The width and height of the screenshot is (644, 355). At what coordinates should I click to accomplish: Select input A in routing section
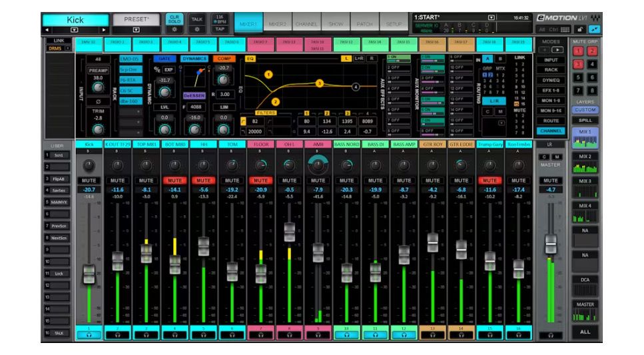[487, 59]
